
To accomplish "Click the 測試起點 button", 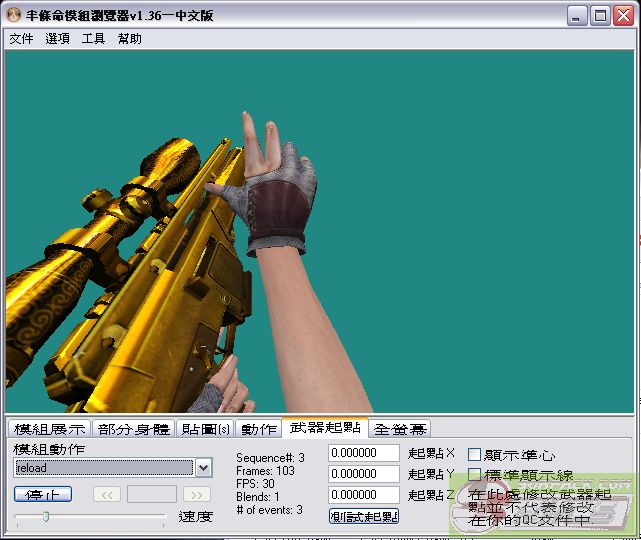I will [364, 516].
